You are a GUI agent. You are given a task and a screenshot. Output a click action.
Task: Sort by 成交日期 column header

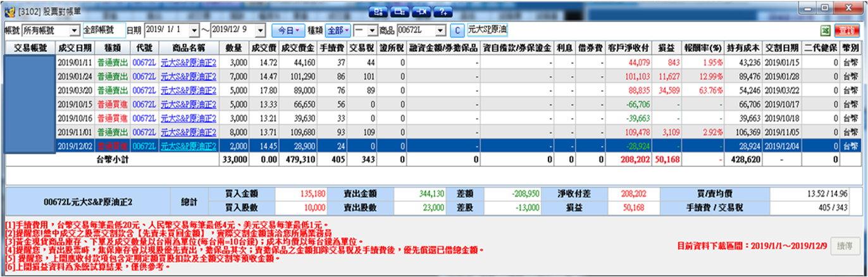[x=74, y=47]
